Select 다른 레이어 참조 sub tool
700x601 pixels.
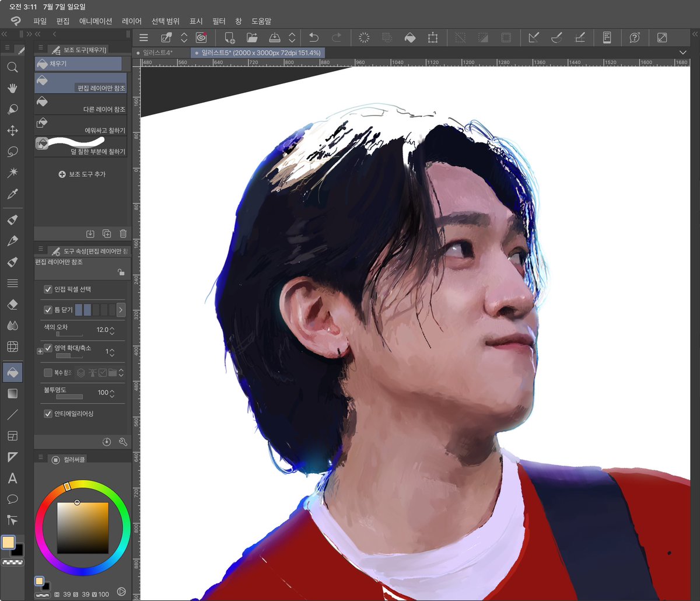tap(80, 104)
